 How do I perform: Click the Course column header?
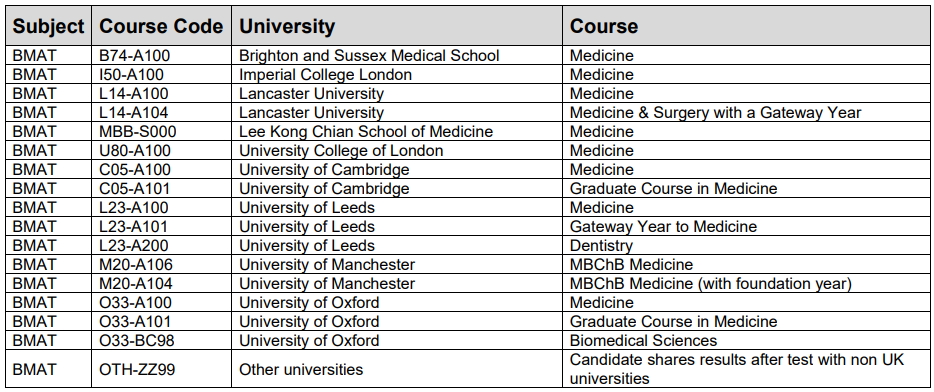603,26
